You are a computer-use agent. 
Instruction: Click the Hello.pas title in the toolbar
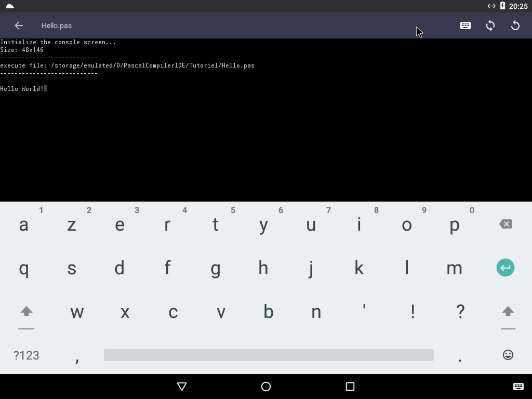tap(57, 25)
